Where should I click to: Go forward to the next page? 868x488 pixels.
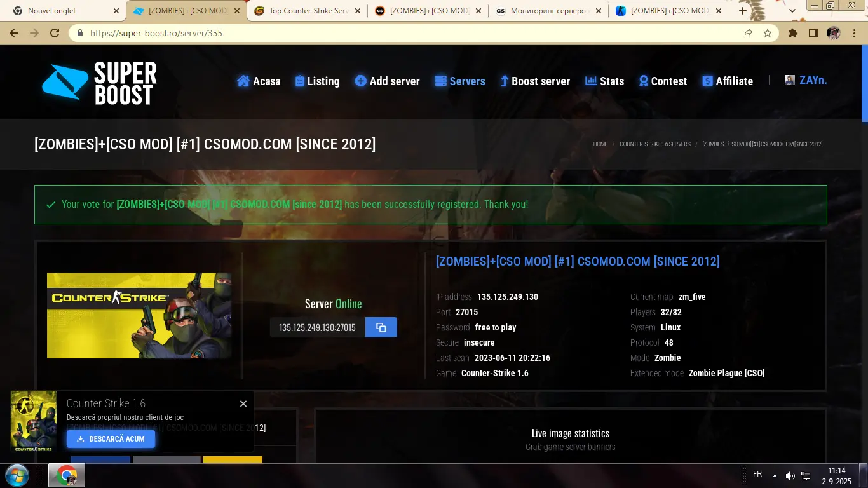click(34, 33)
